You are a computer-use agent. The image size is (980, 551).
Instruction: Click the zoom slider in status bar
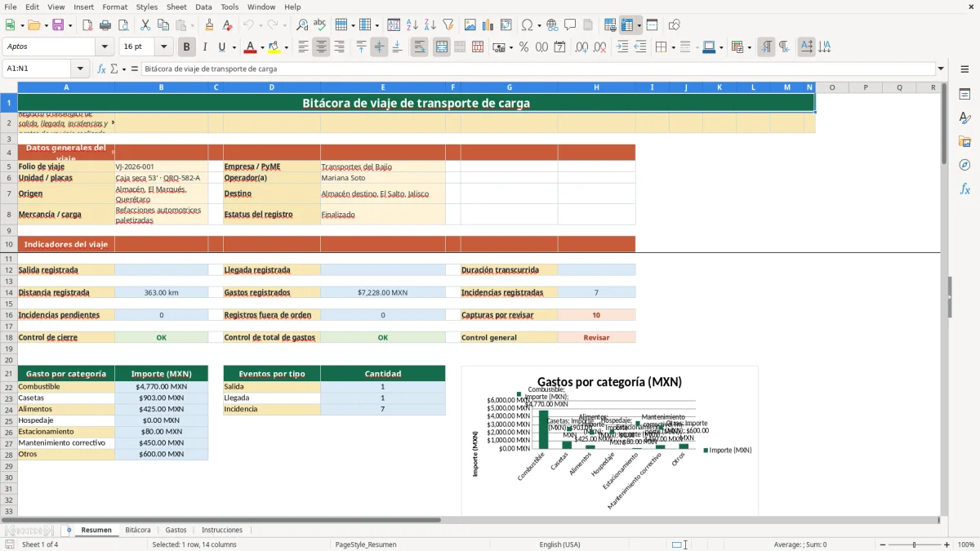click(914, 544)
